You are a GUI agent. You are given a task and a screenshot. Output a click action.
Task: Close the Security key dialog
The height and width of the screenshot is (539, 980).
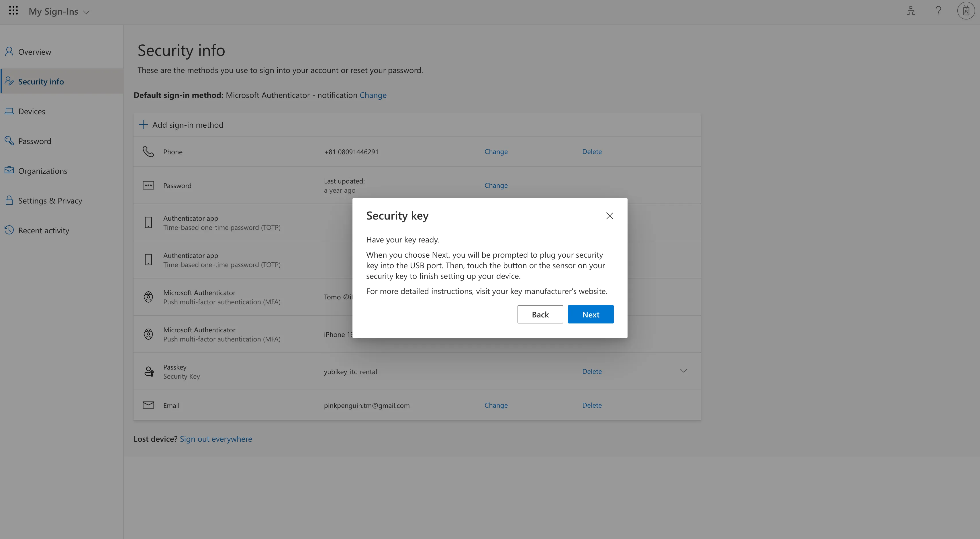[x=609, y=216]
